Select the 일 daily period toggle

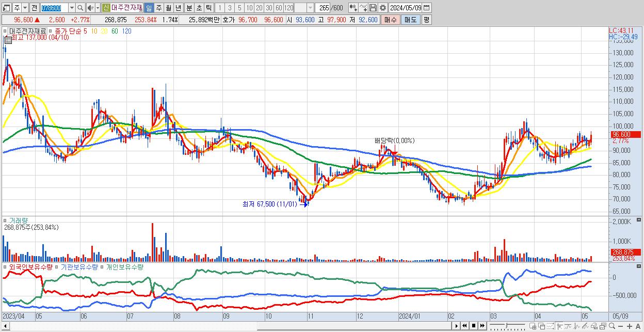(149, 8)
